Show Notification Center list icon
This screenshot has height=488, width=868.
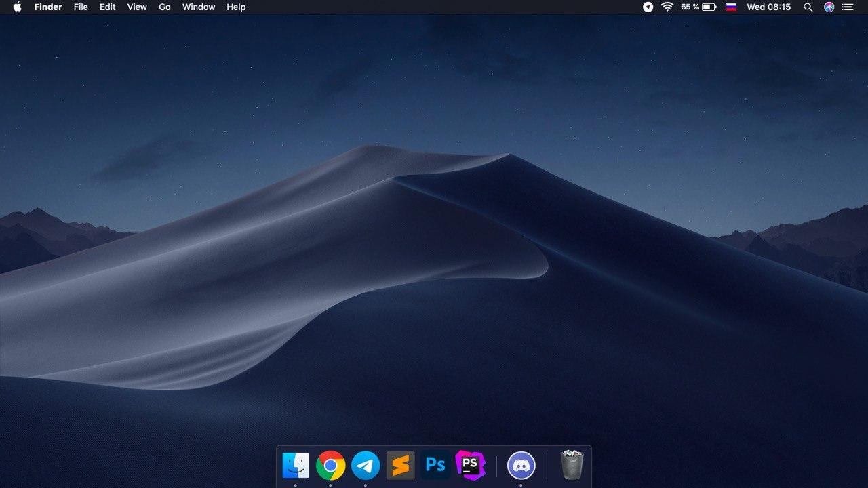848,7
